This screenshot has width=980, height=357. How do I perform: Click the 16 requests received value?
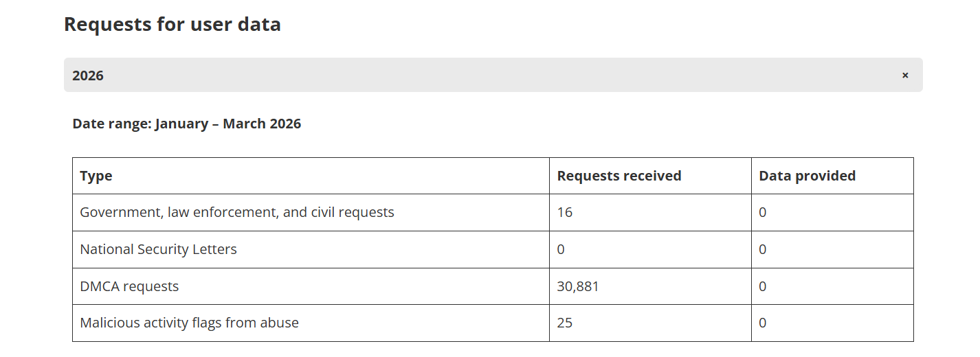pyautogui.click(x=565, y=213)
